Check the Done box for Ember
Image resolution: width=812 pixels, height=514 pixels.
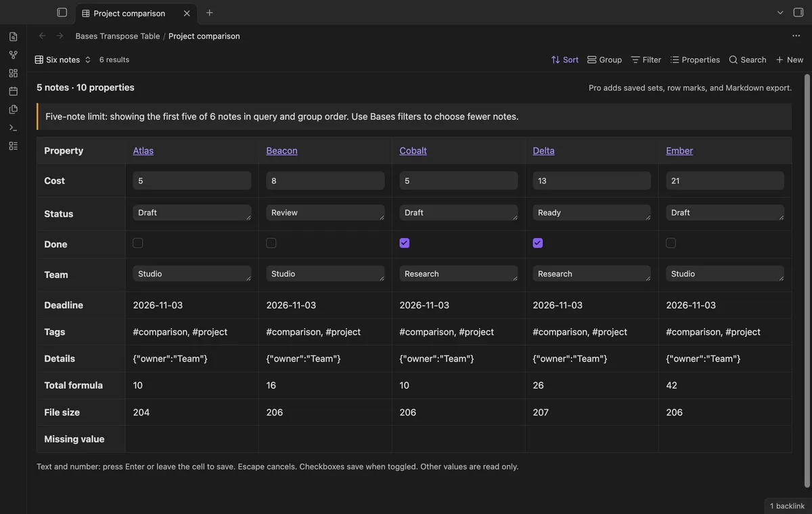[x=671, y=243]
